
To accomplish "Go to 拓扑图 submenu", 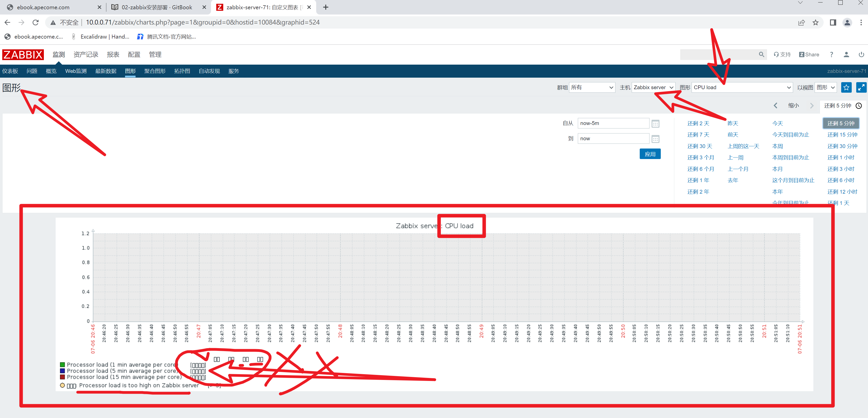I will 182,71.
